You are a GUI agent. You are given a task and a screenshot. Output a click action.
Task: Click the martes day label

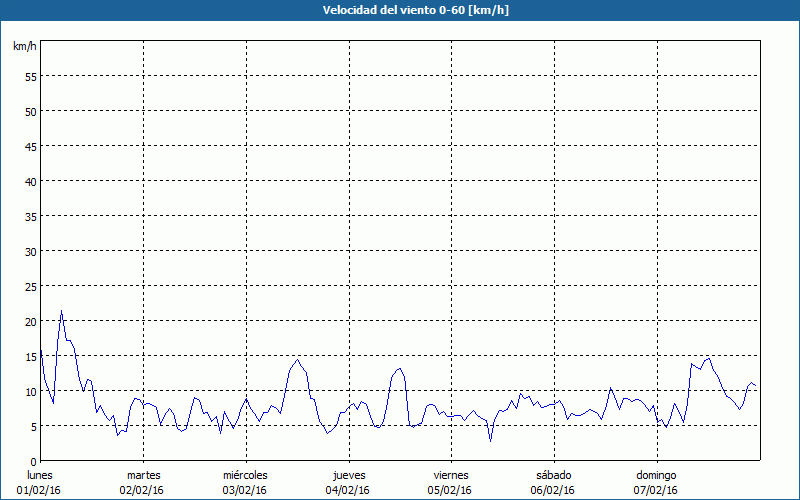pos(143,475)
